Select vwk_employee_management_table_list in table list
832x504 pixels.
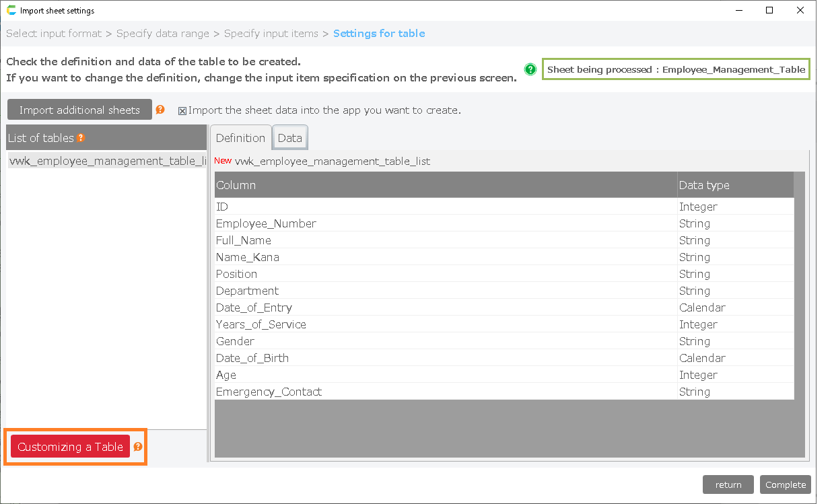point(106,161)
